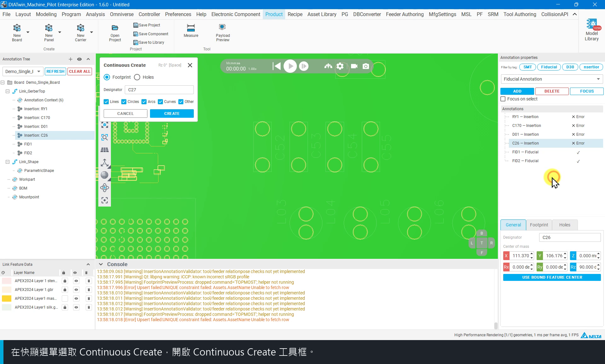
Task: Click the R face of view cube
Action: 491,243
